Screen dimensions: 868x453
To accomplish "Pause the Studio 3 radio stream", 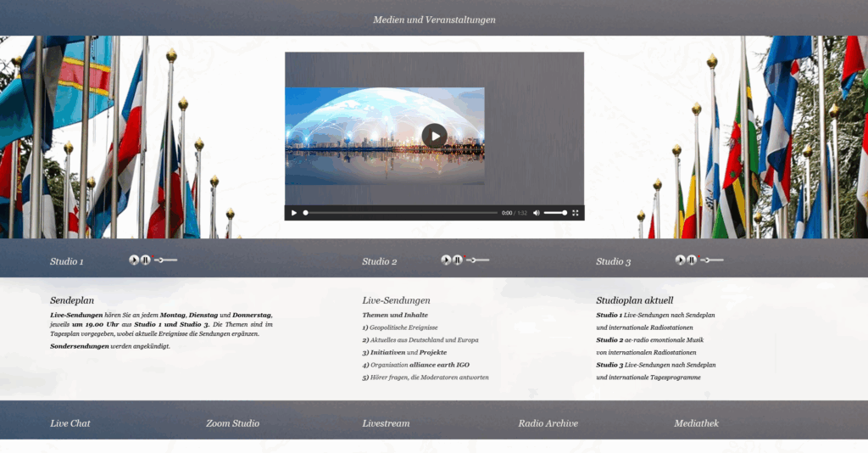I will point(692,260).
